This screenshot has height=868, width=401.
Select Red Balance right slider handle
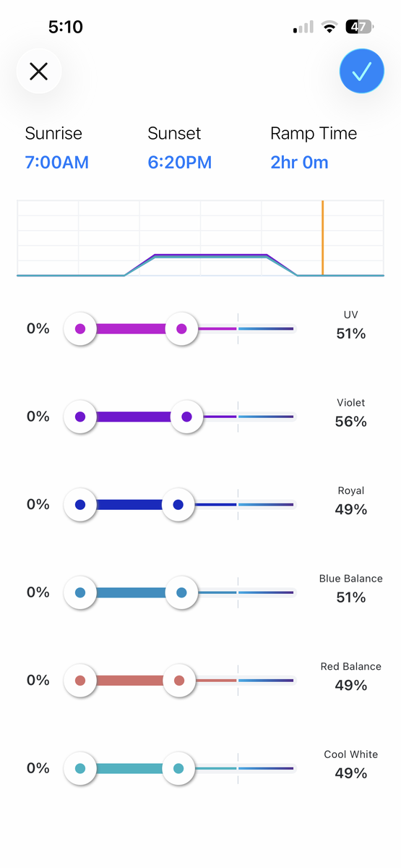click(x=179, y=681)
